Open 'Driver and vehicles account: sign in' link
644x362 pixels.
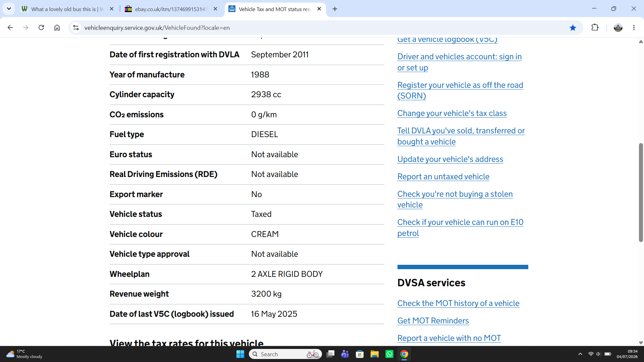[459, 62]
